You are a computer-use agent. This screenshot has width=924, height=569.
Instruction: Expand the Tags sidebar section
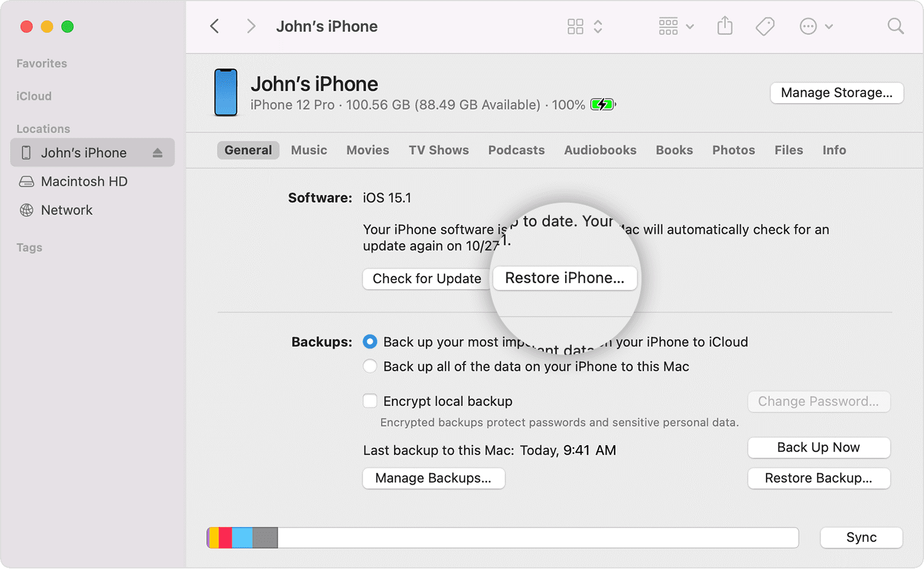(x=29, y=247)
